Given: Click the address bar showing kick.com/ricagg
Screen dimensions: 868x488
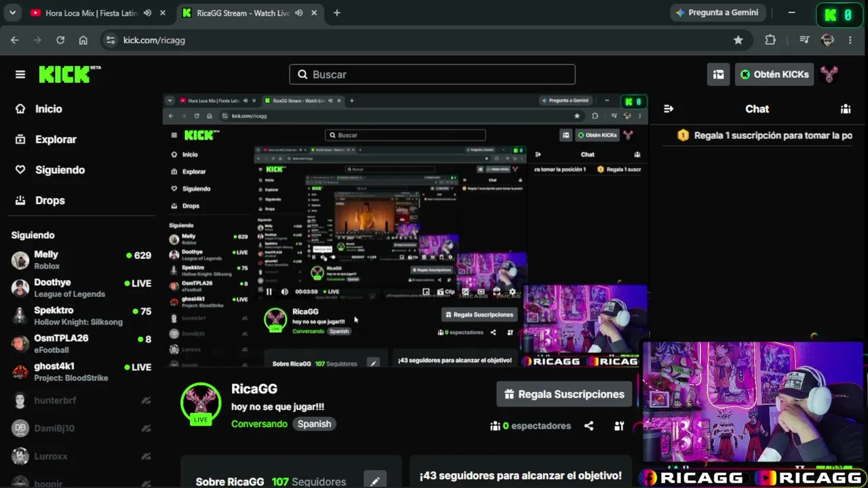Looking at the screenshot, I should pos(426,40).
